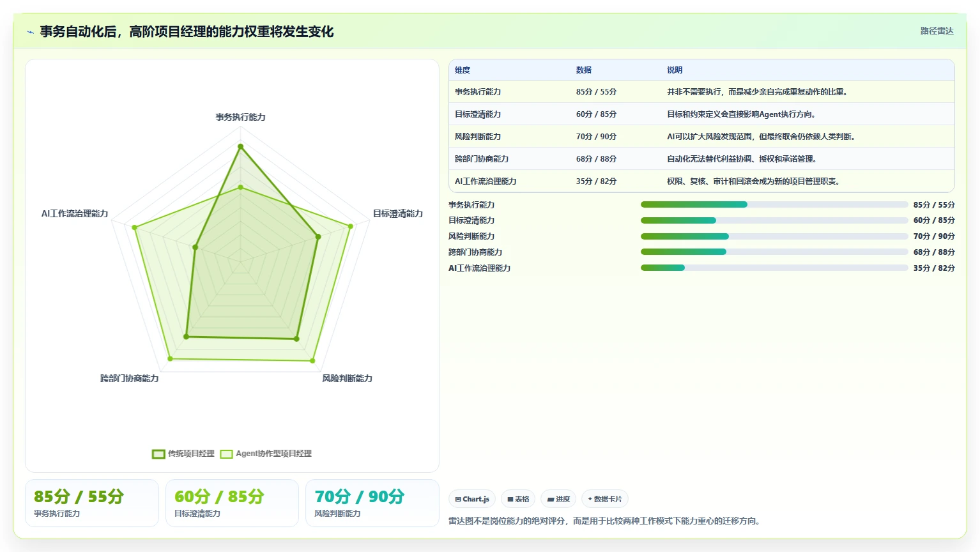The width and height of the screenshot is (980, 552).
Task: Click the traditional series point on 目标澄清能力 axis
Action: tap(318, 236)
